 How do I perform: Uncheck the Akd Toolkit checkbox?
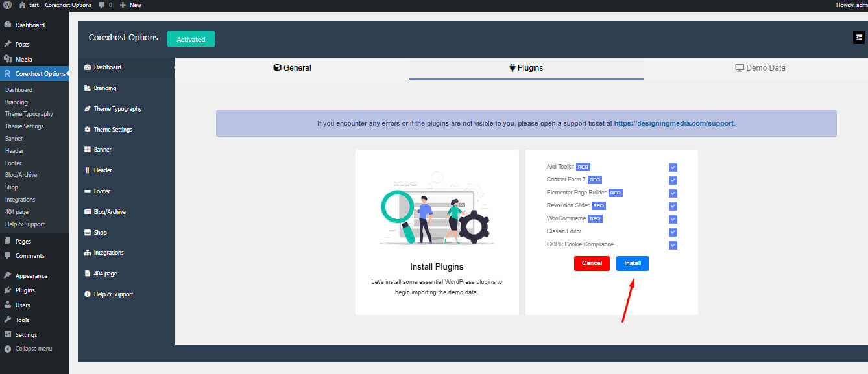pyautogui.click(x=673, y=167)
